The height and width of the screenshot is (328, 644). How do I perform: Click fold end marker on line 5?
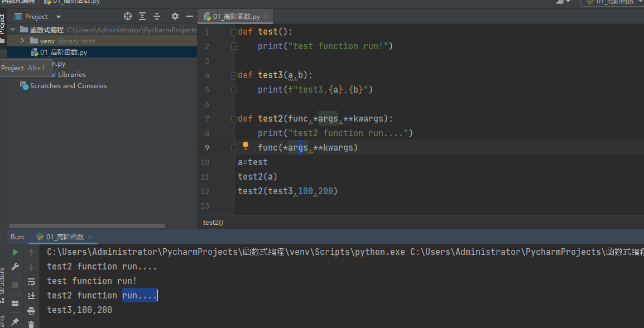pyautogui.click(x=234, y=90)
